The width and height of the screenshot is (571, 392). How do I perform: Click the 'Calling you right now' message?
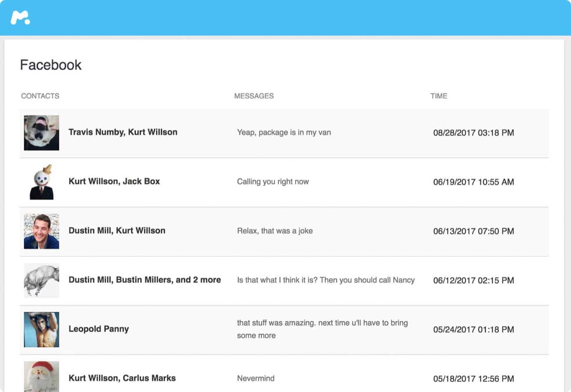273,182
